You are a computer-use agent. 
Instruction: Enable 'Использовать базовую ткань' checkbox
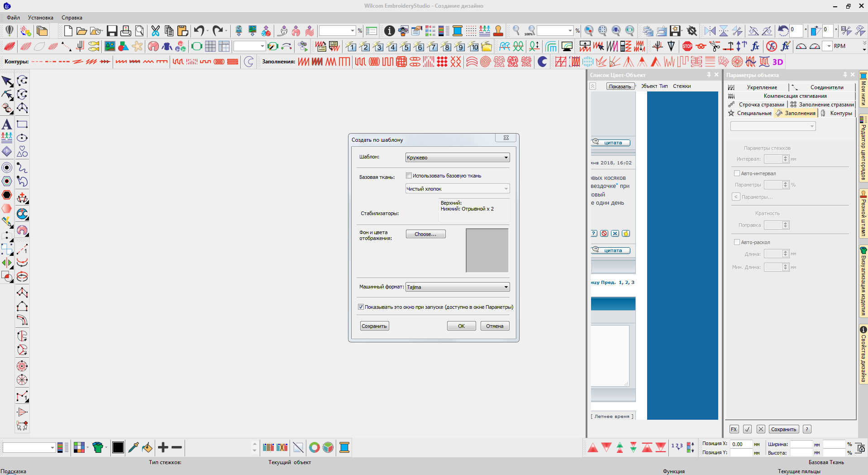tap(409, 176)
